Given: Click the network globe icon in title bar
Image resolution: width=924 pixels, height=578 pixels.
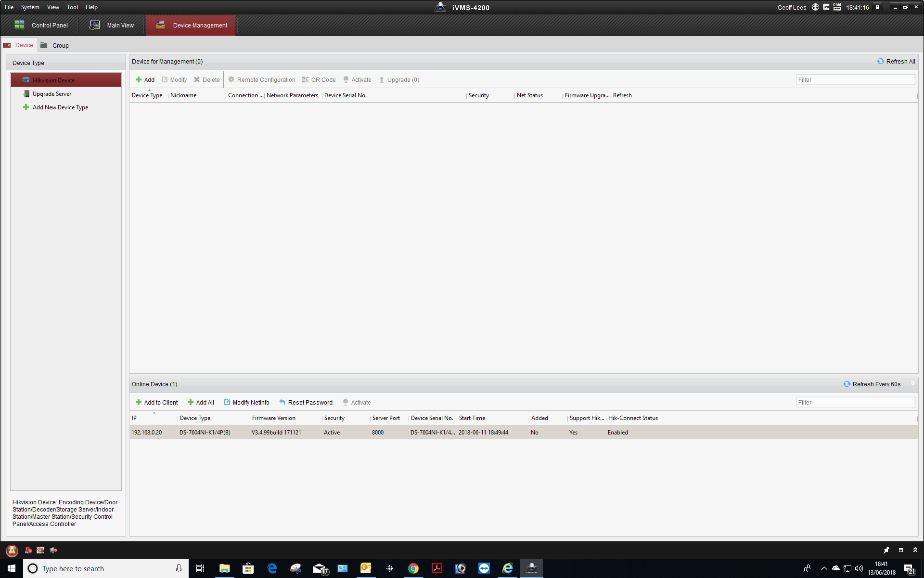Looking at the screenshot, I should tap(815, 7).
